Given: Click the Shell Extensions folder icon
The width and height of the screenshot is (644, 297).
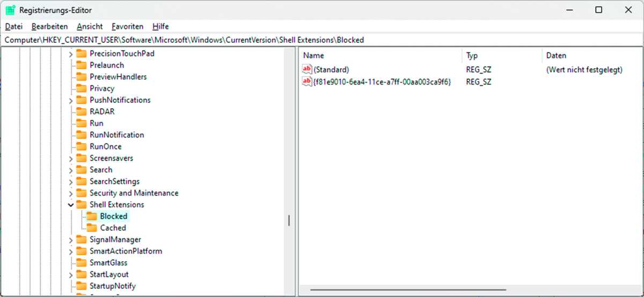Looking at the screenshot, I should 81,204.
